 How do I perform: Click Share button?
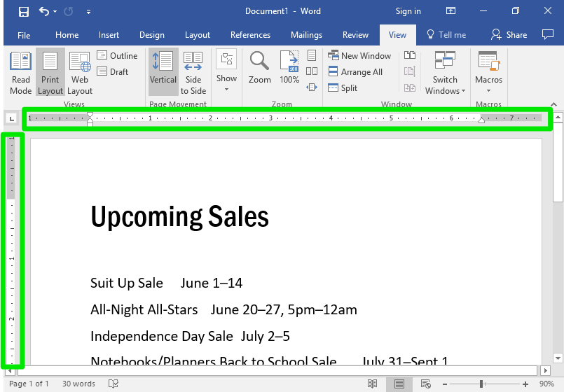(x=509, y=35)
